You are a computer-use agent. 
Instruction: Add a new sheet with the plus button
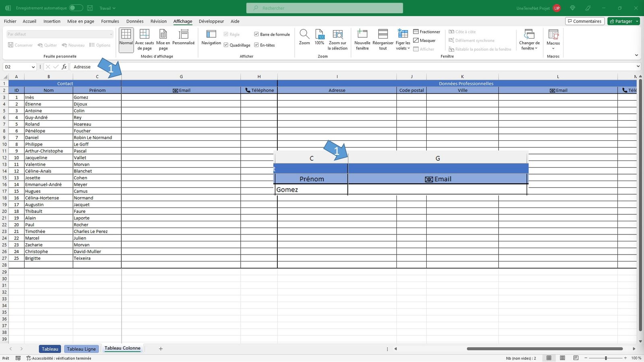(160, 349)
